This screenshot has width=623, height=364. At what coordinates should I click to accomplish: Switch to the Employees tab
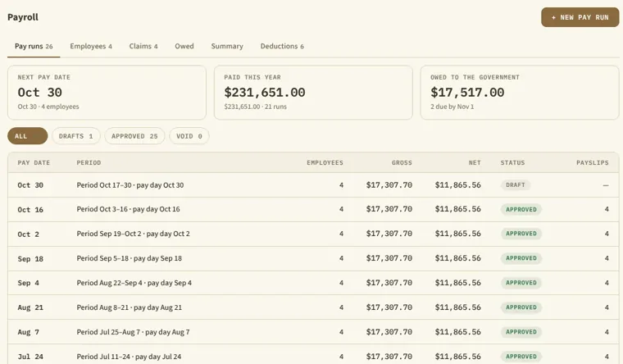91,47
